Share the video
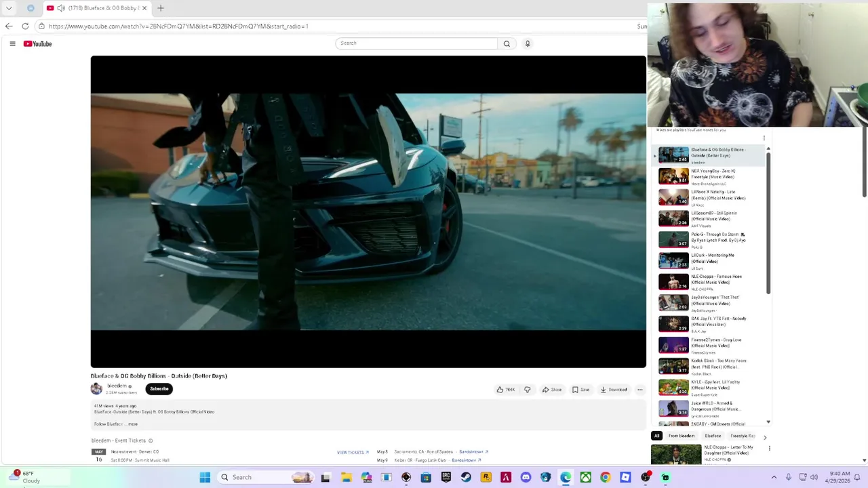 pos(551,390)
